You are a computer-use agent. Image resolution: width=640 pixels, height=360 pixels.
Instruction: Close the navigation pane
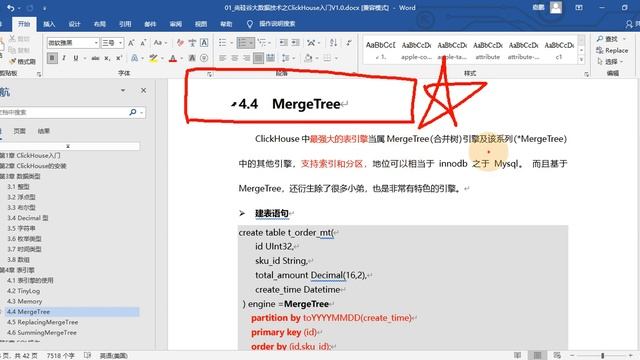(143, 90)
